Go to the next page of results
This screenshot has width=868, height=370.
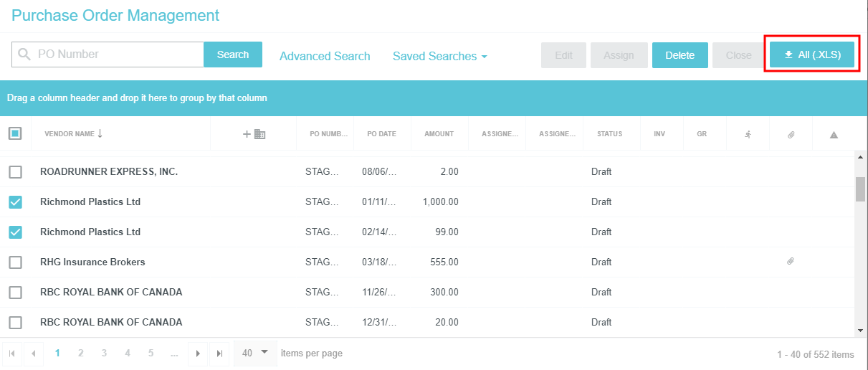tap(198, 354)
